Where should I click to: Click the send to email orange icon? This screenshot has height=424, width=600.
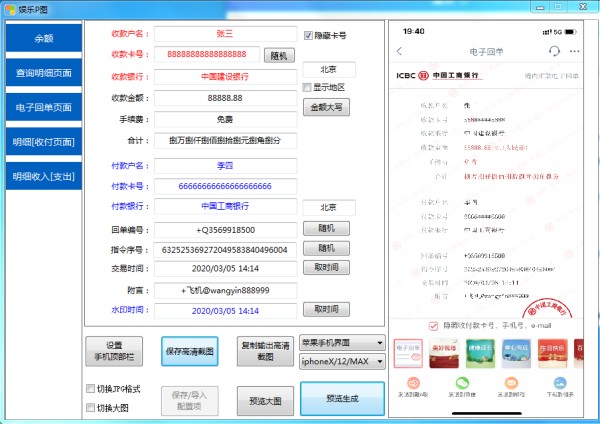pos(511,383)
